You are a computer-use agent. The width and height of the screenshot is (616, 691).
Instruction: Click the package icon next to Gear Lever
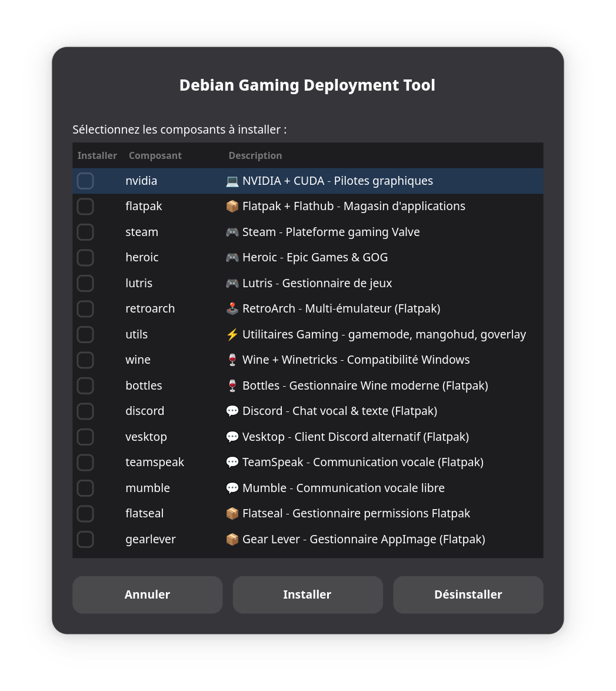pos(232,539)
